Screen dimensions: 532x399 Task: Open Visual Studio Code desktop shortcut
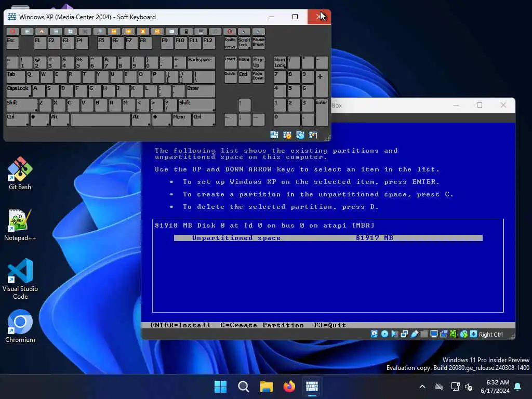point(20,279)
